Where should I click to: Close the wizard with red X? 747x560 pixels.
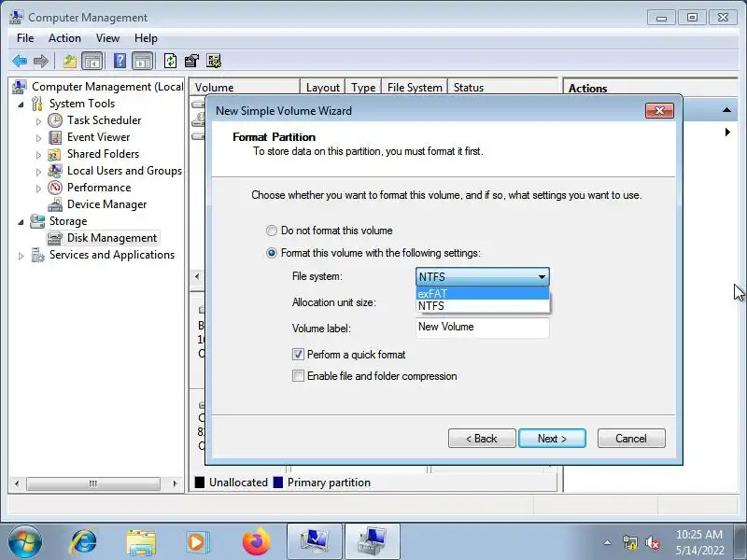(x=659, y=110)
